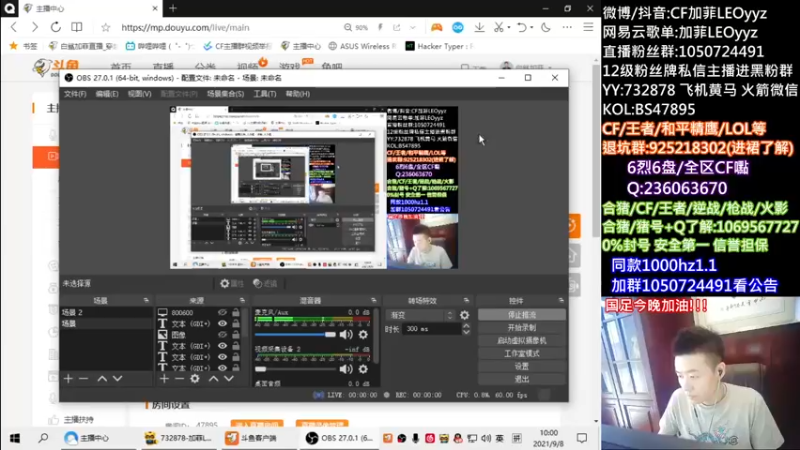This screenshot has width=800, height=450.
Task: Add a new scene with plus icon
Action: click(x=68, y=379)
